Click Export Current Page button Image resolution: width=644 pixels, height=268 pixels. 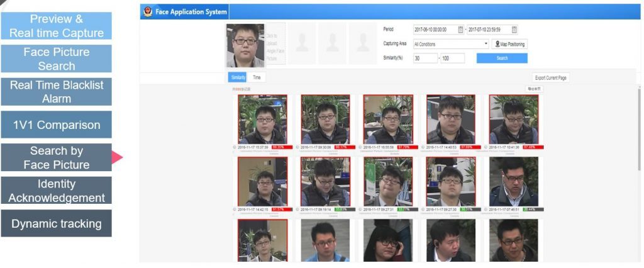pos(551,77)
